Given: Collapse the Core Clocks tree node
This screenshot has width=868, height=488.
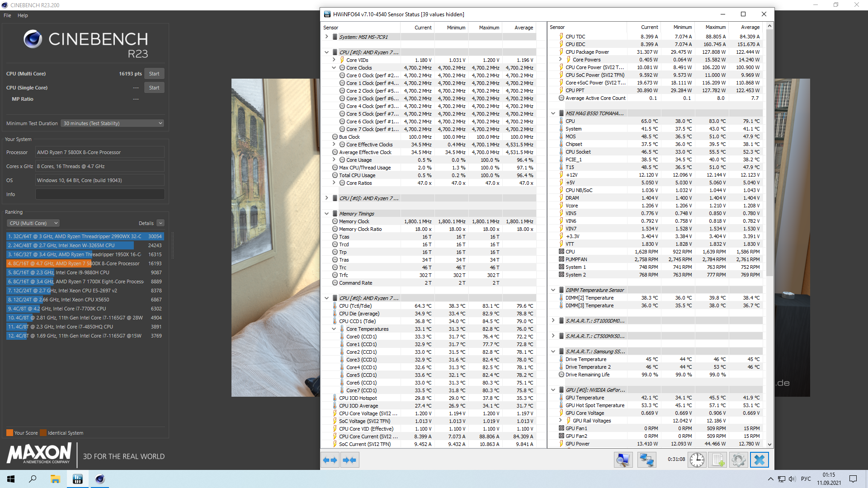Looking at the screenshot, I should (334, 68).
